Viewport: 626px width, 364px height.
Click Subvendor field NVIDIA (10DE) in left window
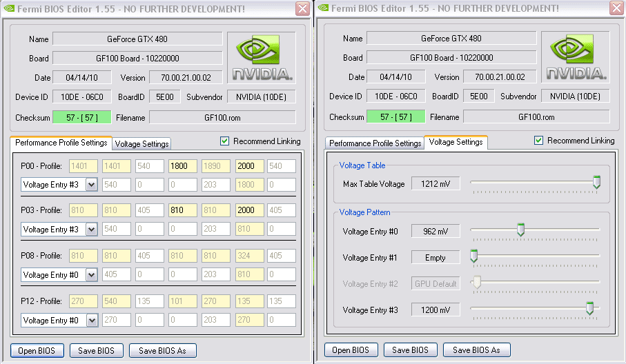[x=262, y=97]
